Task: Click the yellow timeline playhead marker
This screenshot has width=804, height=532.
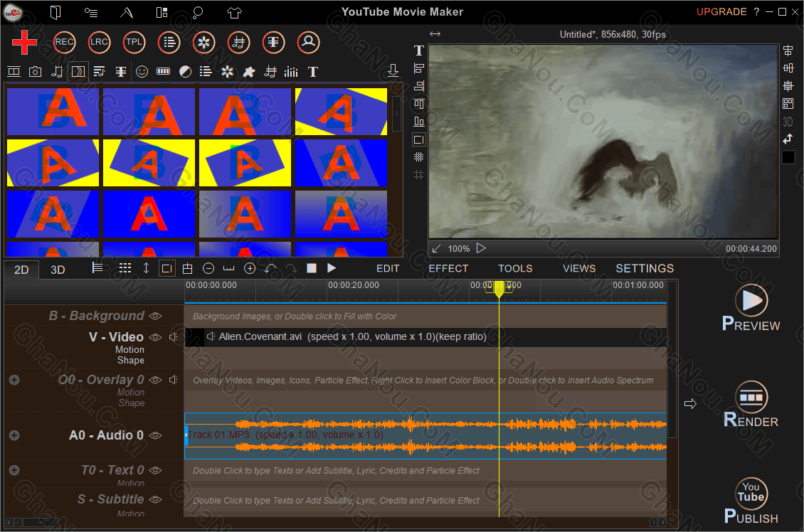Action: (498, 289)
